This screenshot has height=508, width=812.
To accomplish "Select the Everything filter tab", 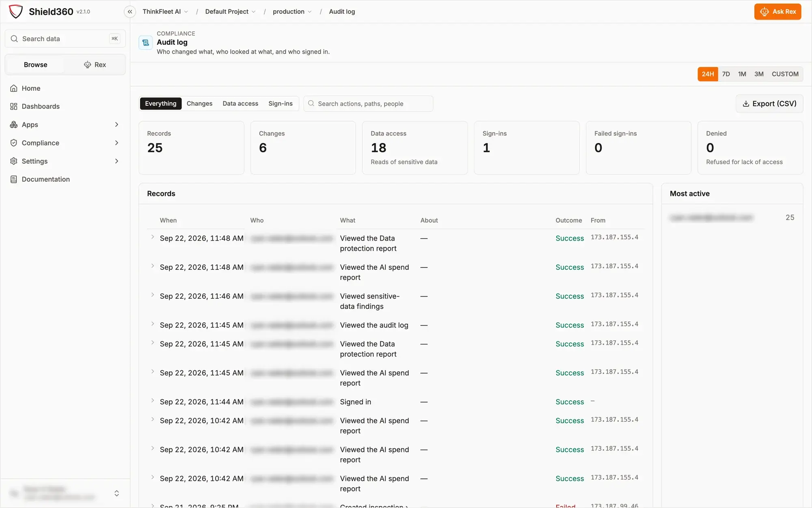I will click(161, 104).
